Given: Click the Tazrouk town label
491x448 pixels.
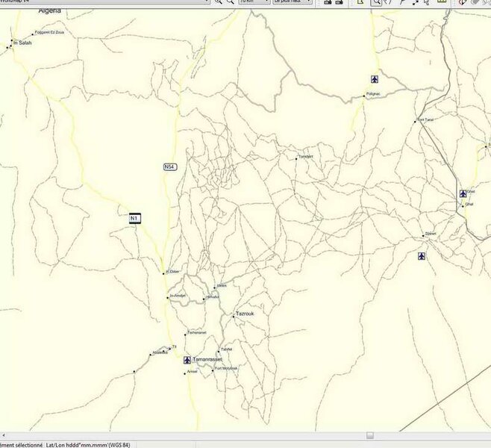Looking at the screenshot, I should tap(245, 314).
